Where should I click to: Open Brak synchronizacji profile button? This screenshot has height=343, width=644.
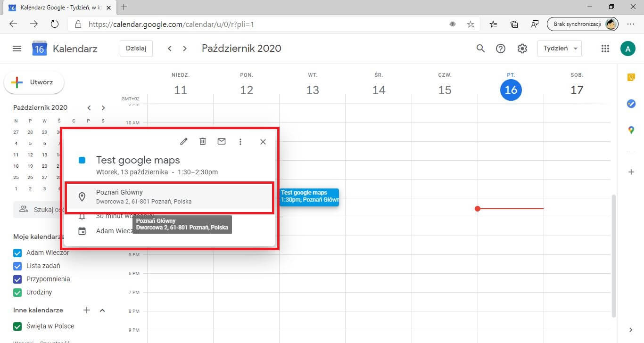(583, 24)
